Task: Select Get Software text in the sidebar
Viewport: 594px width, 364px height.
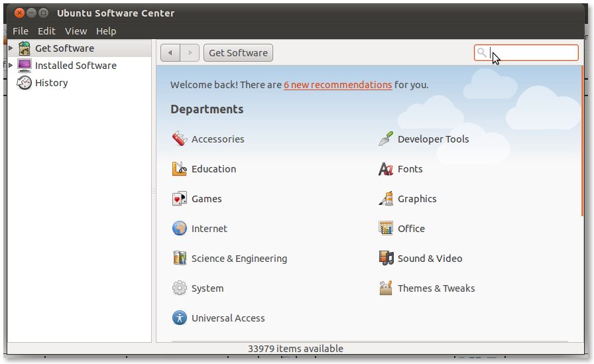Action: (x=64, y=48)
